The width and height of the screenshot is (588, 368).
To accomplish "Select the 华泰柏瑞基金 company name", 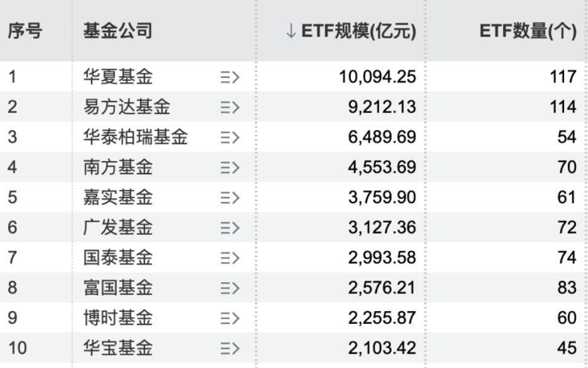I will [136, 138].
